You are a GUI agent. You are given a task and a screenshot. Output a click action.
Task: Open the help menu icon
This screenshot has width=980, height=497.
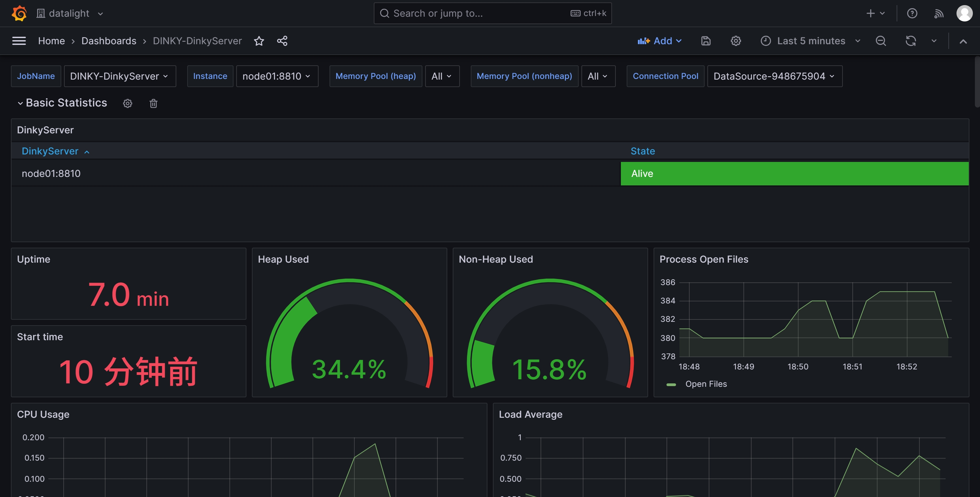click(912, 13)
